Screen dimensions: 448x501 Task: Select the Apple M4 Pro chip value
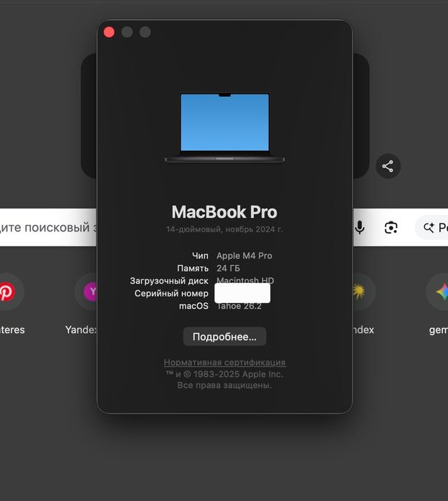[x=244, y=256]
